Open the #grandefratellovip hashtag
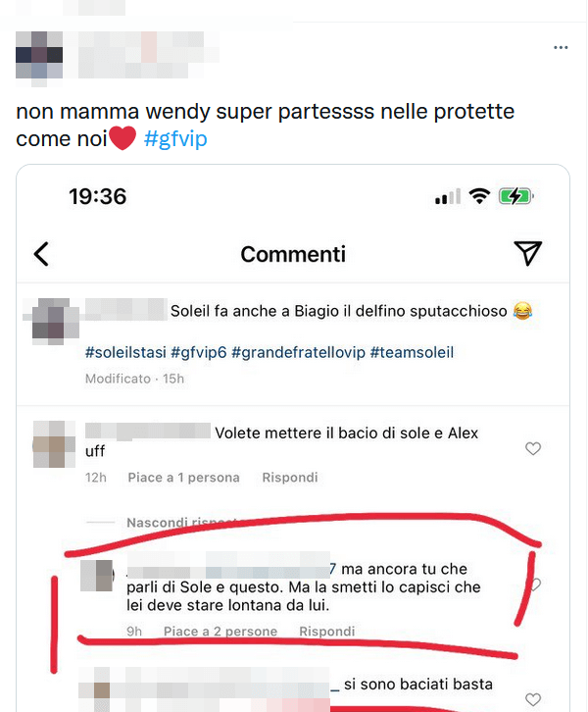The width and height of the screenshot is (588, 712). (x=298, y=352)
